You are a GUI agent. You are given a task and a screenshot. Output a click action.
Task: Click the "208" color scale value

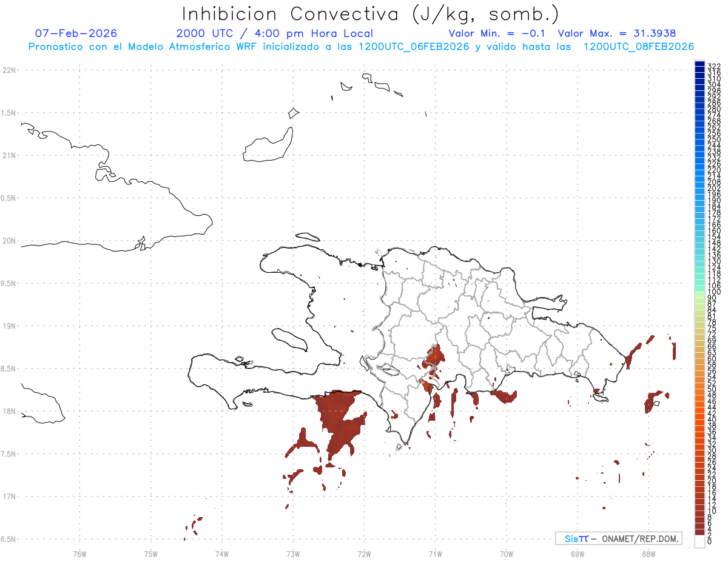coord(714,181)
